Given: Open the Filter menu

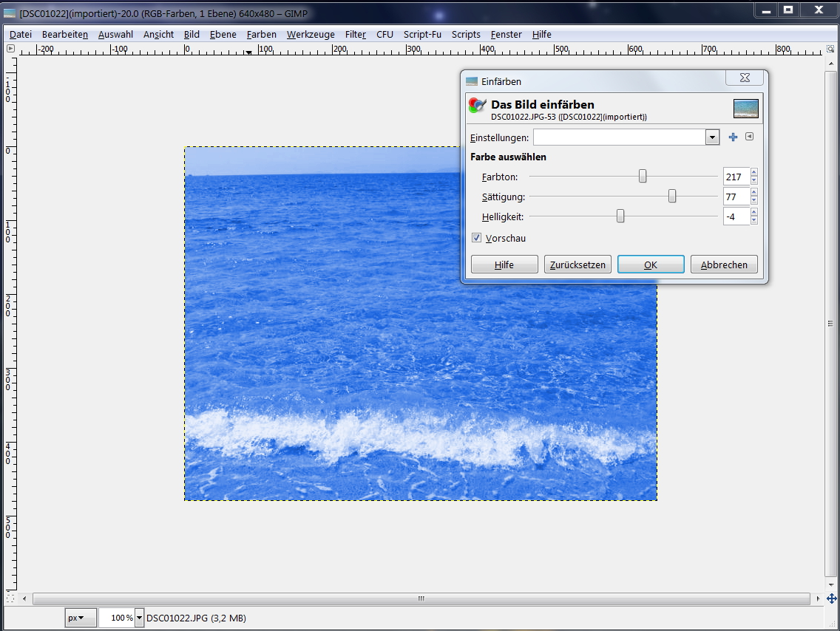Looking at the screenshot, I should 355,35.
